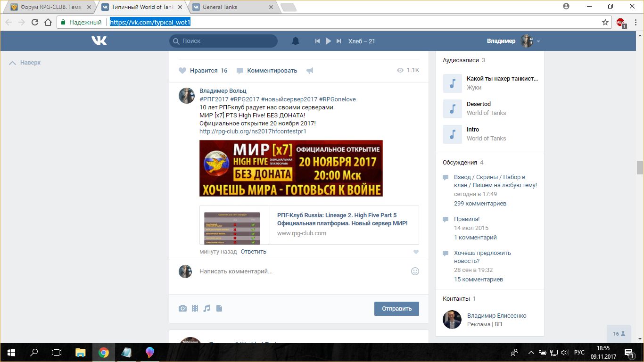Viewport: 644px width, 362px height.
Task: Click the VK logo in the header
Action: (99, 41)
